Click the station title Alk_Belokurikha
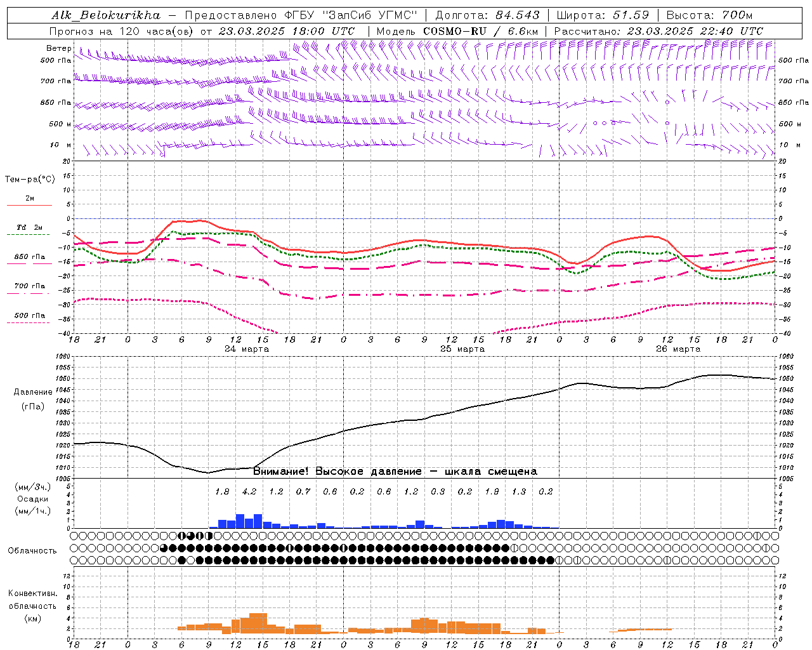Screen dimensions: 812x650 click(106, 15)
